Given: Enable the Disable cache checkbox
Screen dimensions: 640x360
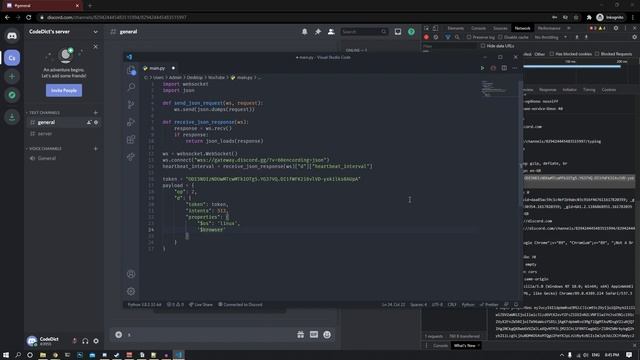Looking at the screenshot, I should click(x=500, y=37).
